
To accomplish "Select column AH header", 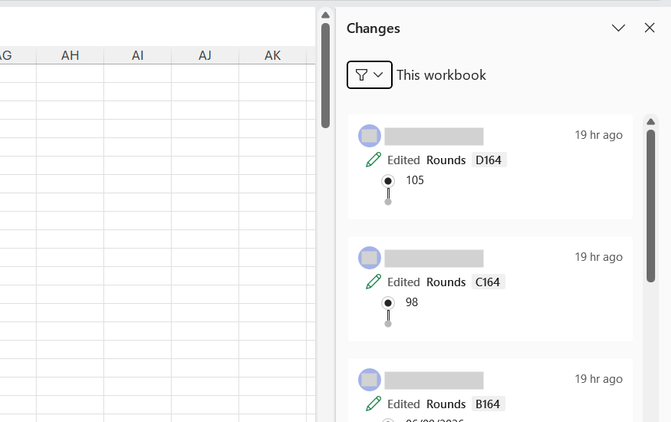I will (70, 55).
